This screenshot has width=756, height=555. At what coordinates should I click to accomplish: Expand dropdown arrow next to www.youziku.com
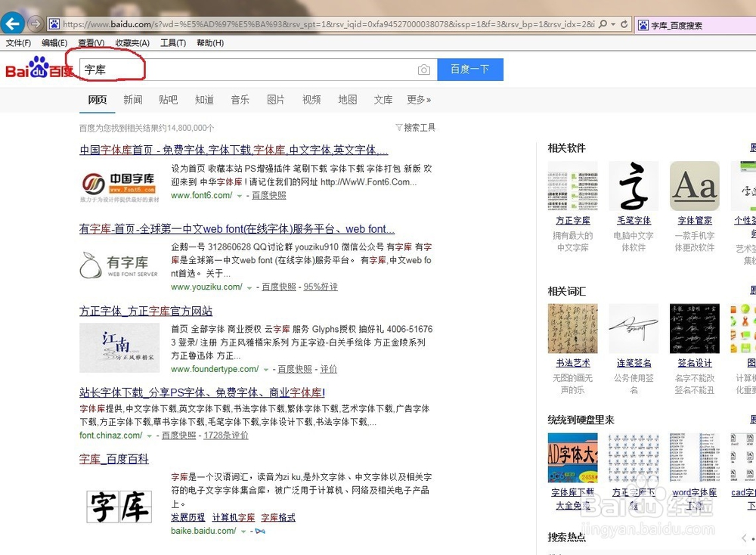click(249, 287)
